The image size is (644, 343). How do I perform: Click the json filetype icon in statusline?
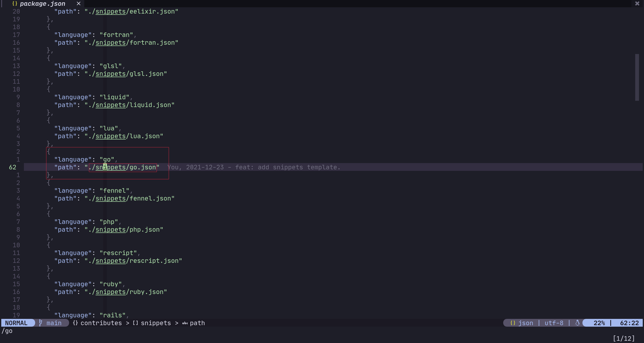point(513,323)
